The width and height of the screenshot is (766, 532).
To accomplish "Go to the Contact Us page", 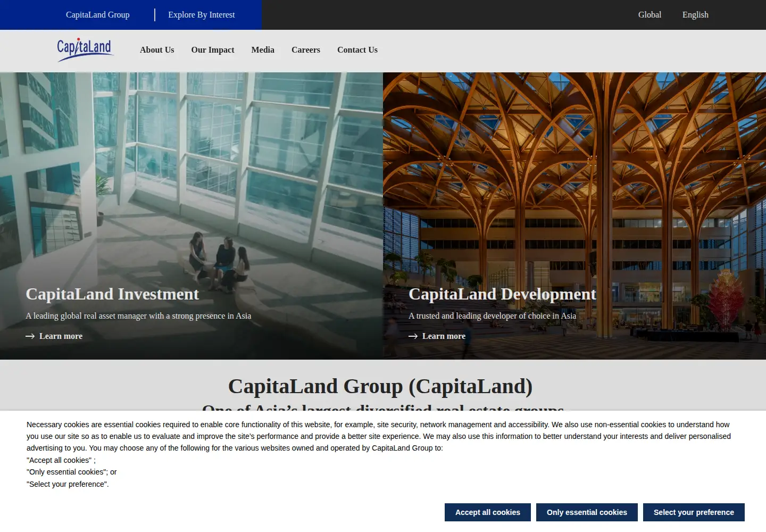I will (357, 50).
